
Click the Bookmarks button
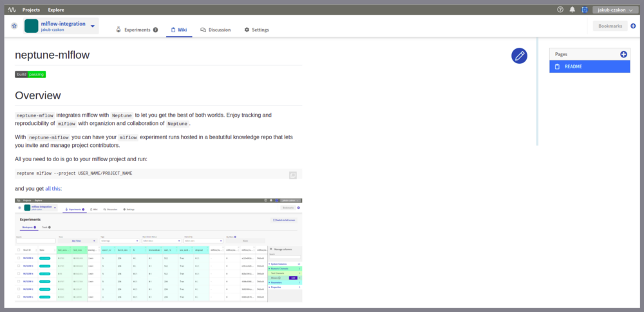[610, 26]
